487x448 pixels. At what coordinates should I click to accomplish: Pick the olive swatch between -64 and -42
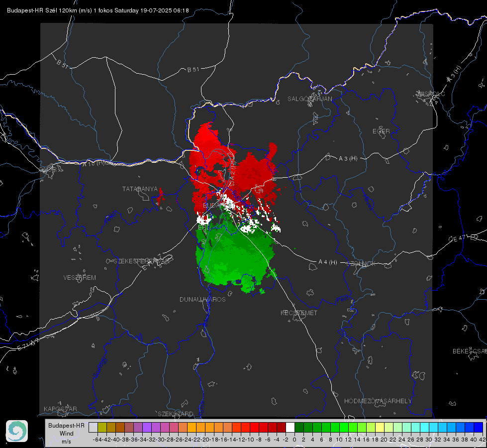click(x=102, y=427)
